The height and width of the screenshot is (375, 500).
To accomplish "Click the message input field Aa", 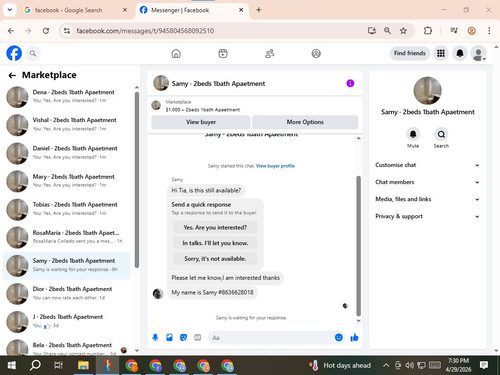I will (x=270, y=338).
